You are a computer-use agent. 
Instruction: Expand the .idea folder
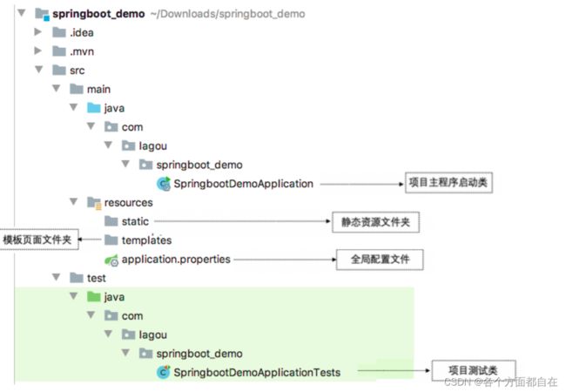click(37, 32)
